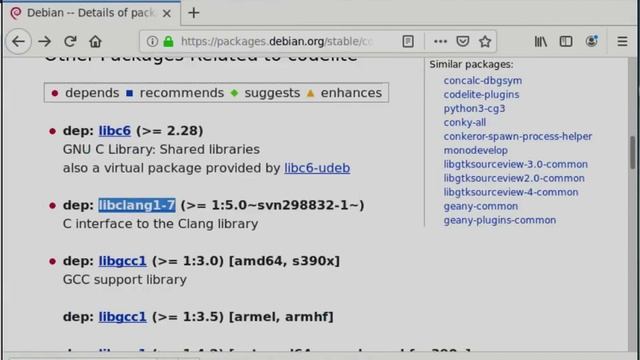Open similar package concalc-dbgsym
This screenshot has width=640, height=360.
(483, 80)
